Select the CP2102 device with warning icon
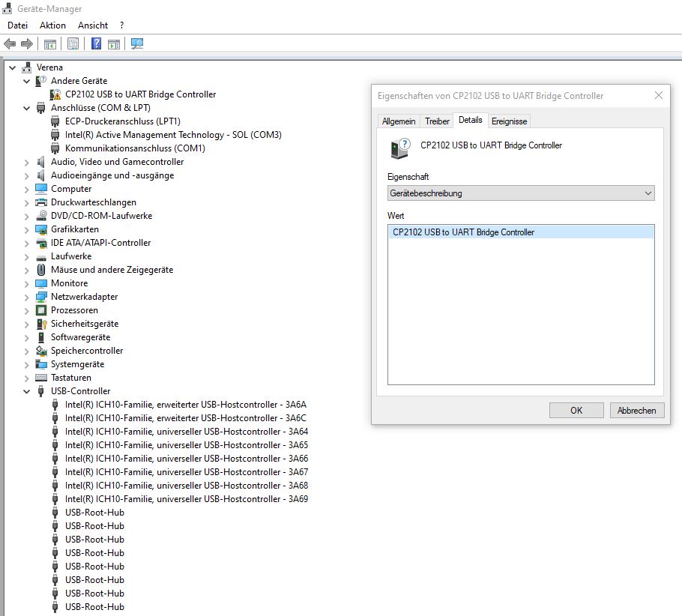The image size is (682, 616). [x=140, y=94]
